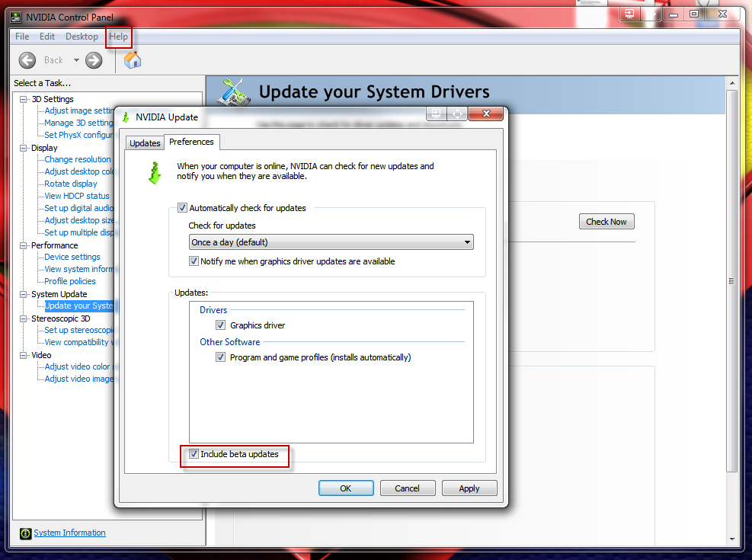Click the Apply button
Viewport: 752px width, 560px height.
point(469,488)
